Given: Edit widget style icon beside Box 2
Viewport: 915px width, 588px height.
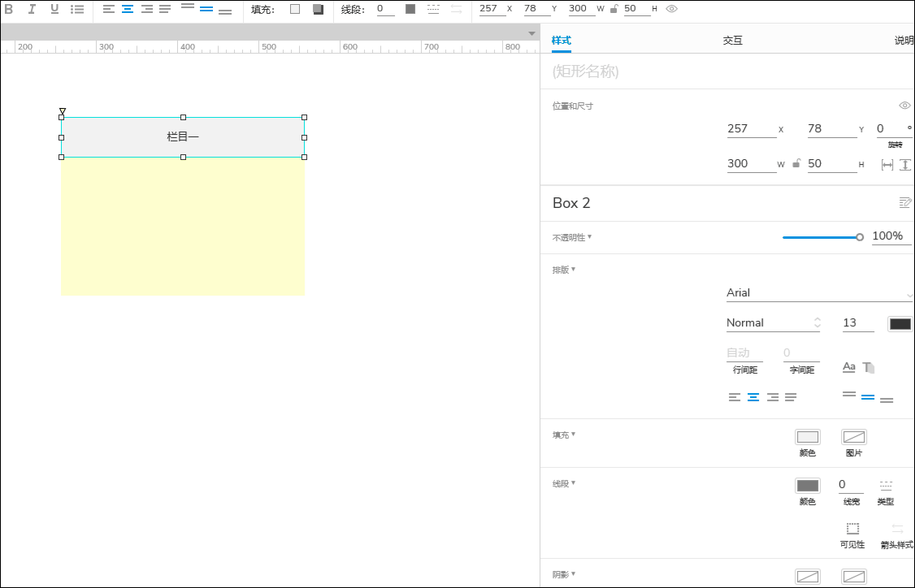Looking at the screenshot, I should 905,202.
